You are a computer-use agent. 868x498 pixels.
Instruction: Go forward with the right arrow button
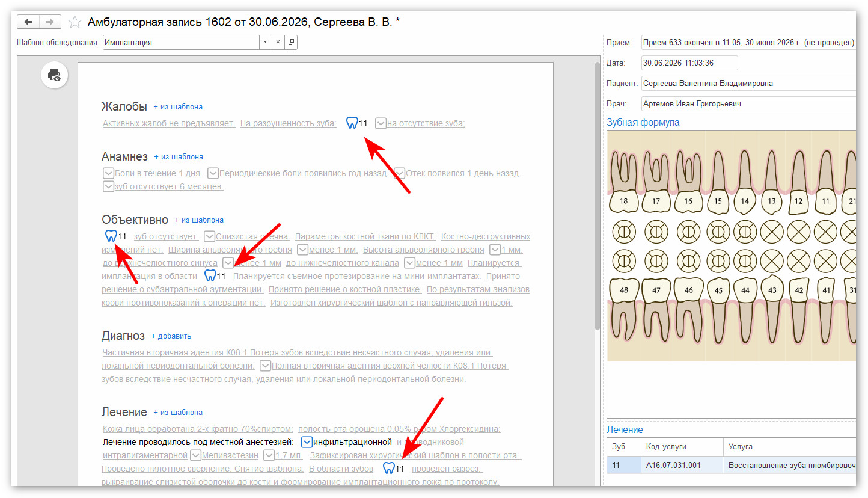(x=50, y=22)
